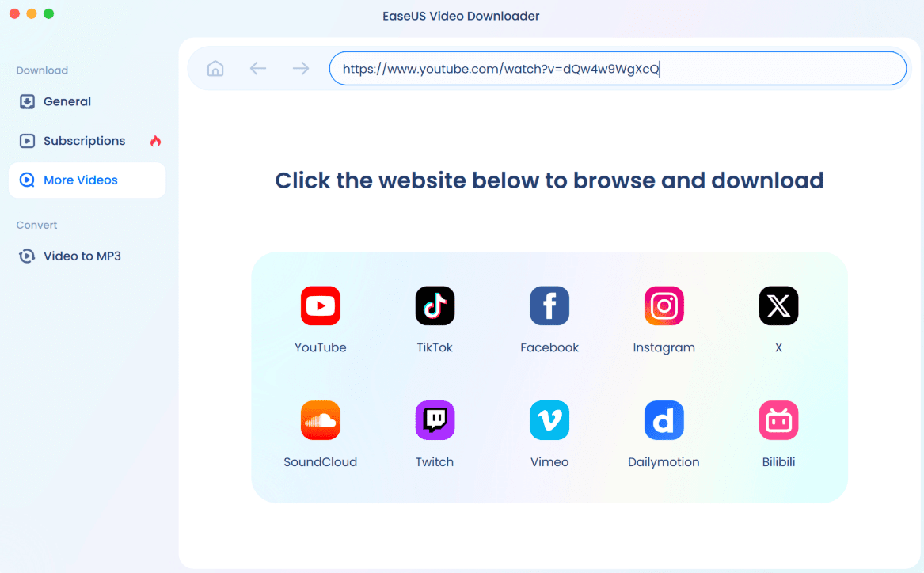
Task: Close the window with the red button
Action: [x=15, y=13]
